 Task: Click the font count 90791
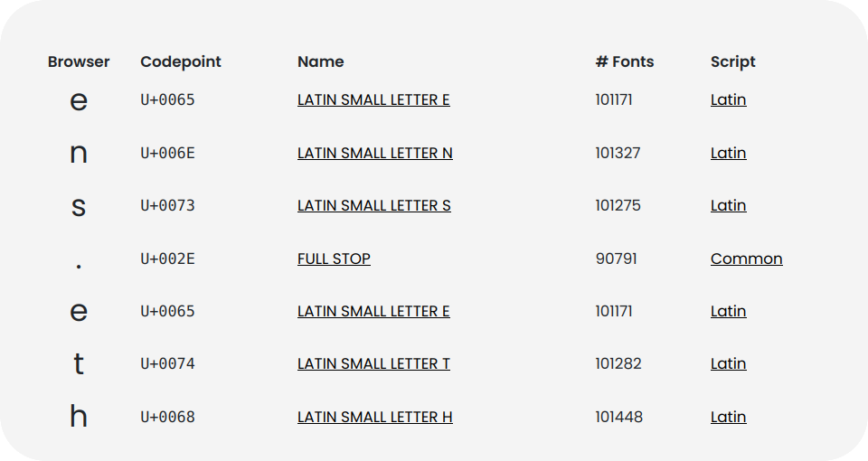pyautogui.click(x=616, y=259)
